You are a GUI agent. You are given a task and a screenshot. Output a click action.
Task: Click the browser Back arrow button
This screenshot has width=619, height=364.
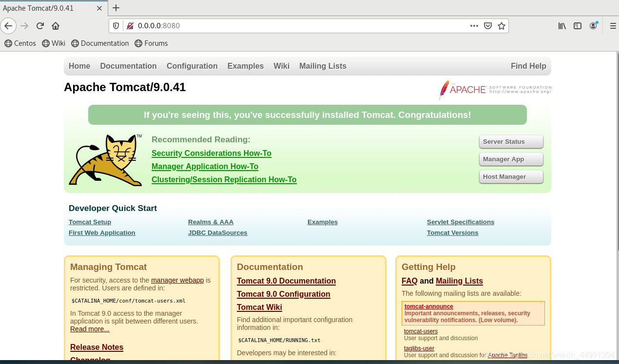click(8, 26)
